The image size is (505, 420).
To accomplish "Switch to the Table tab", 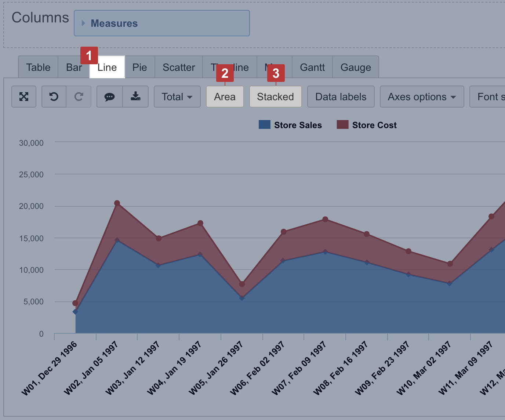I will pyautogui.click(x=38, y=68).
